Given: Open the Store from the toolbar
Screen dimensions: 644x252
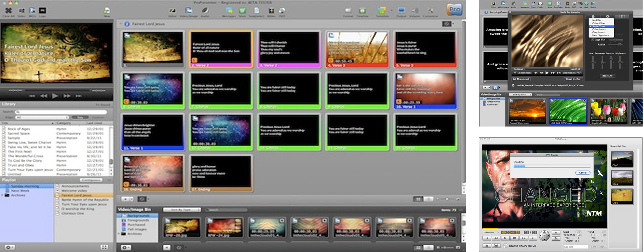Looking at the screenshot, I should coord(550,4).
